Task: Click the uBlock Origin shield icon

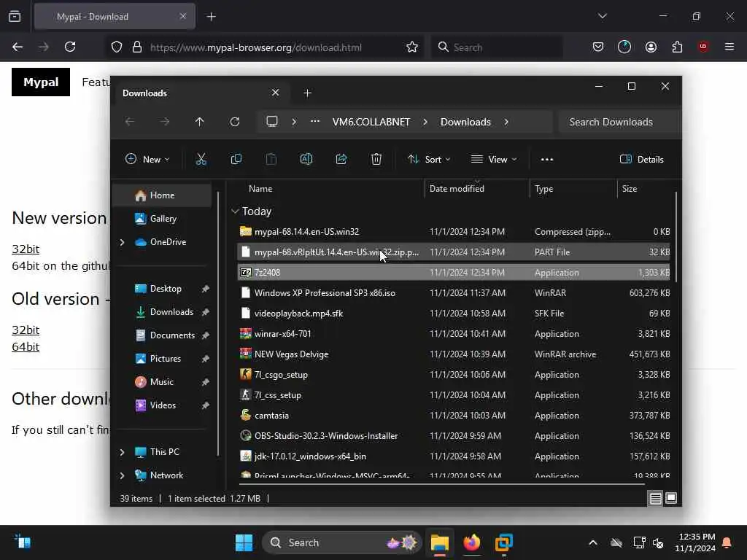Action: (703, 47)
